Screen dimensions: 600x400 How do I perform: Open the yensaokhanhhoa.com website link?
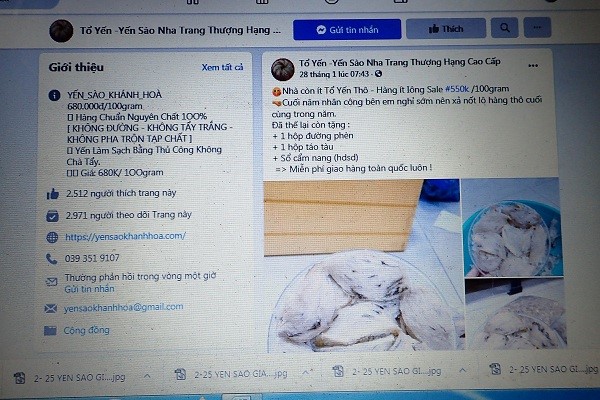[x=126, y=237]
